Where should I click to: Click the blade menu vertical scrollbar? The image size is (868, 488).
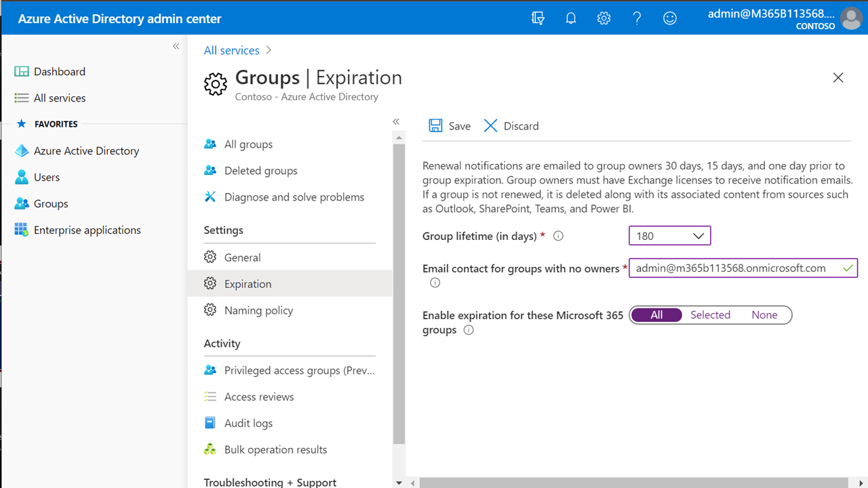click(399, 293)
